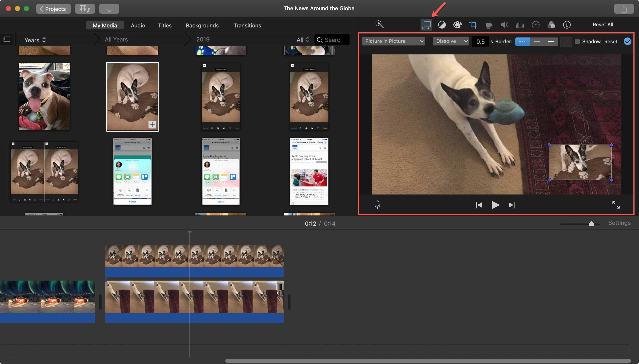The image size is (639, 364).
Task: Click the search magnifier icon
Action: 319,40
